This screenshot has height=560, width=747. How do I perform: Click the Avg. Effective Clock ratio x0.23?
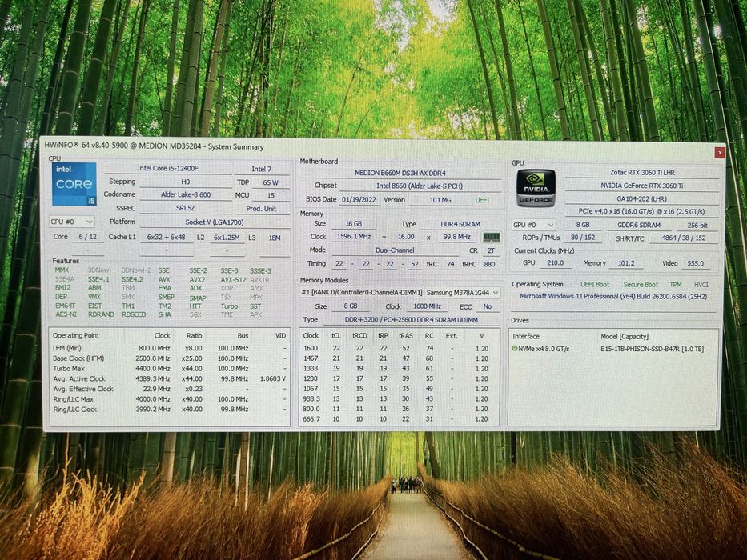(192, 389)
